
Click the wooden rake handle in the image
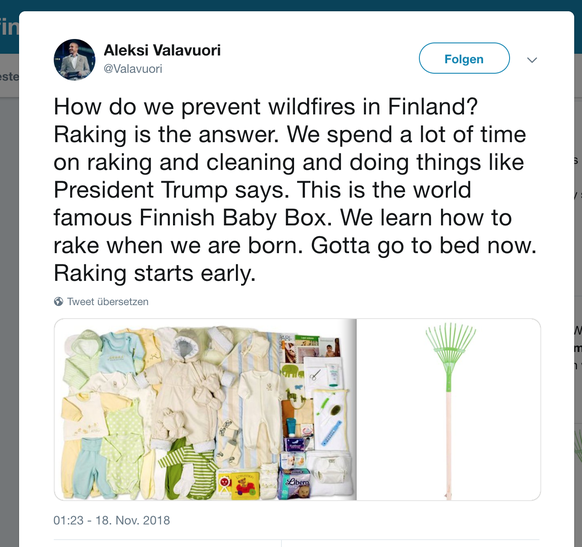point(448,445)
